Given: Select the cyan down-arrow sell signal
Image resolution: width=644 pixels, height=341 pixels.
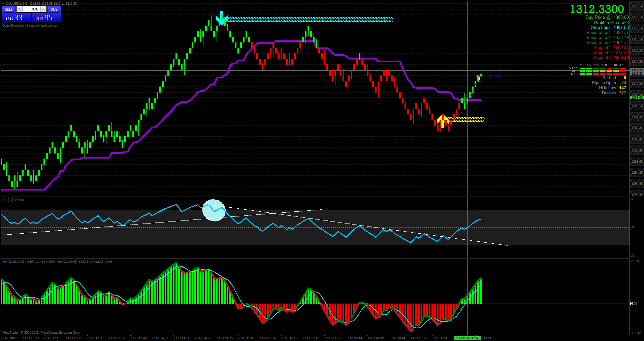Looking at the screenshot, I should (222, 18).
